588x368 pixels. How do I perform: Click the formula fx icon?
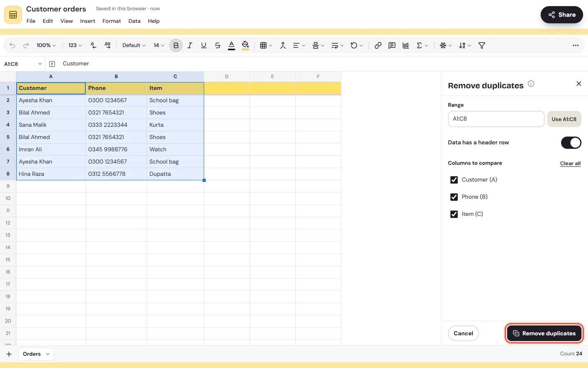coord(52,64)
